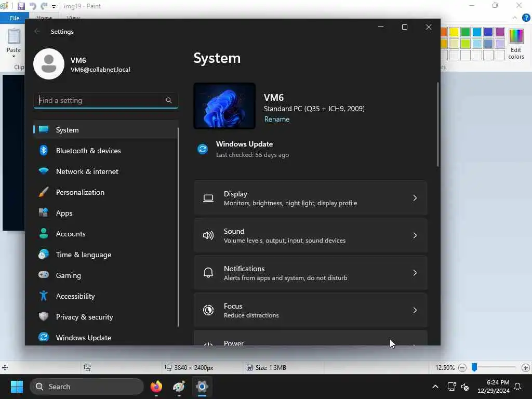The height and width of the screenshot is (399, 532).
Task: Open the Apps settings category
Action: click(x=105, y=213)
